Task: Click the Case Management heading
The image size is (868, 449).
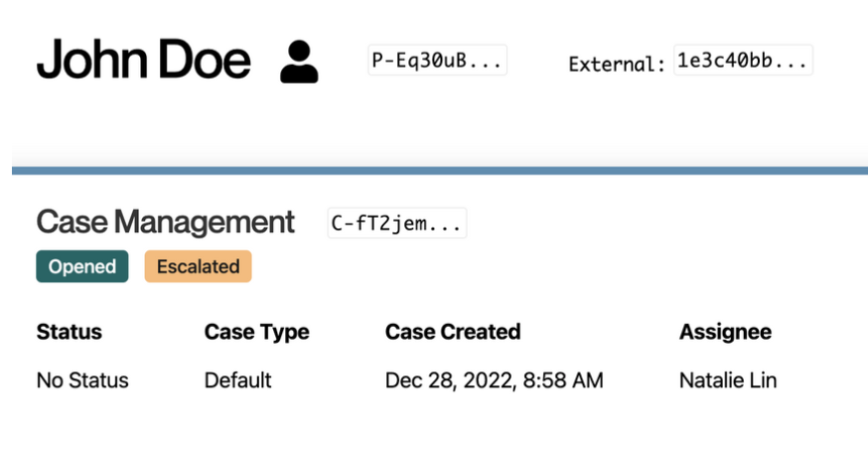Action: pyautogui.click(x=165, y=222)
